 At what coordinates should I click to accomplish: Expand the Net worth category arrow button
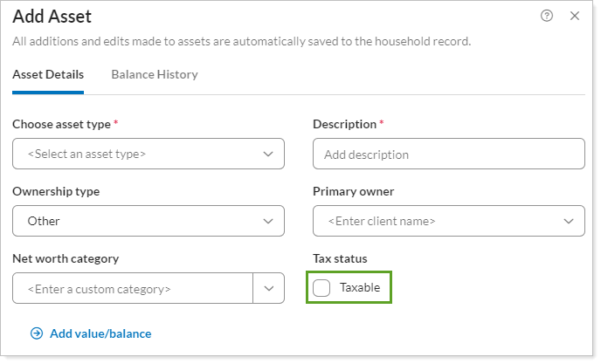click(268, 288)
